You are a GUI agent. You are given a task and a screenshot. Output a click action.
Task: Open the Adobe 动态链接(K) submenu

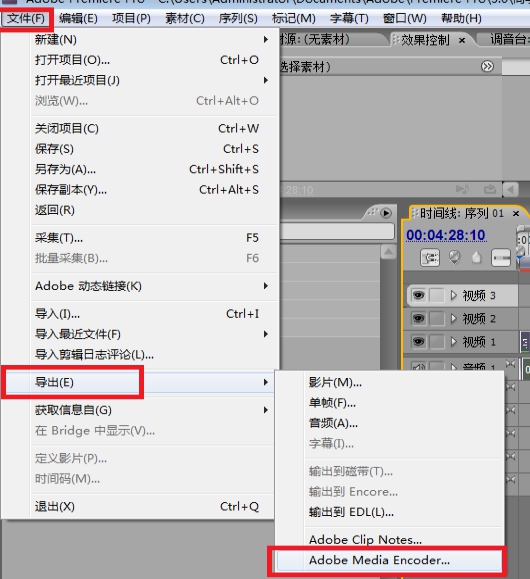pos(153,286)
